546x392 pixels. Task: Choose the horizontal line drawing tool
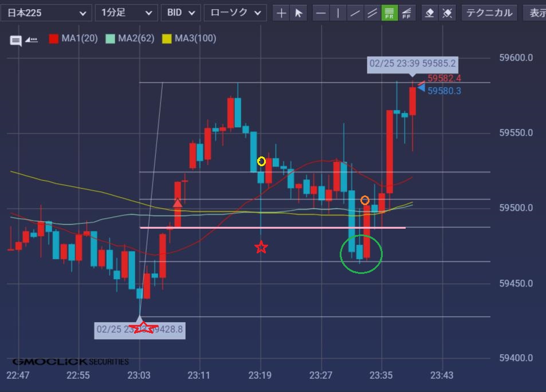(321, 13)
